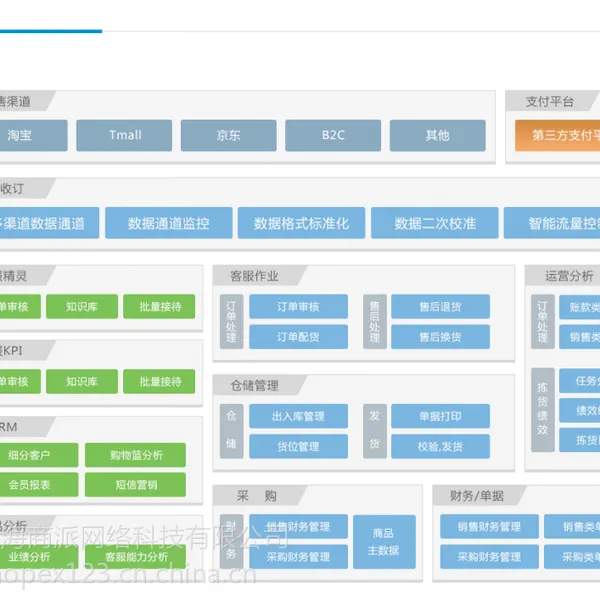Click 订单处理 label in 运营分析
The image size is (600, 600).
pyautogui.click(x=543, y=321)
